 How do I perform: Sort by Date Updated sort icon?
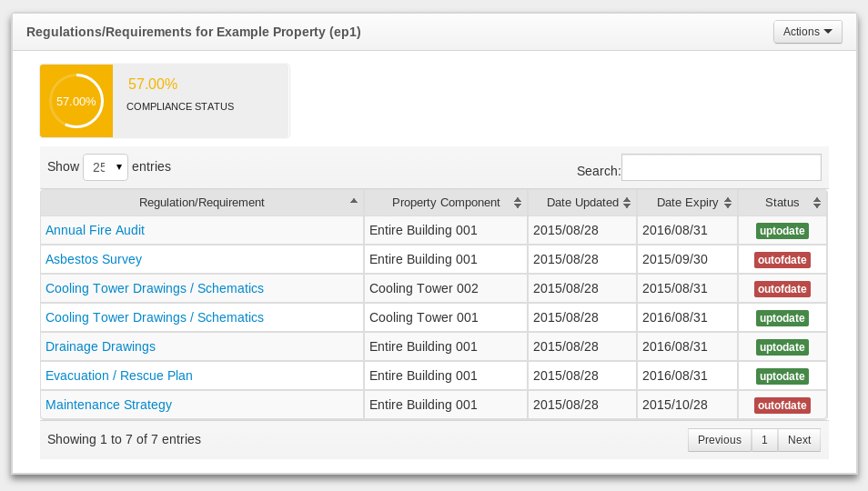pos(626,203)
